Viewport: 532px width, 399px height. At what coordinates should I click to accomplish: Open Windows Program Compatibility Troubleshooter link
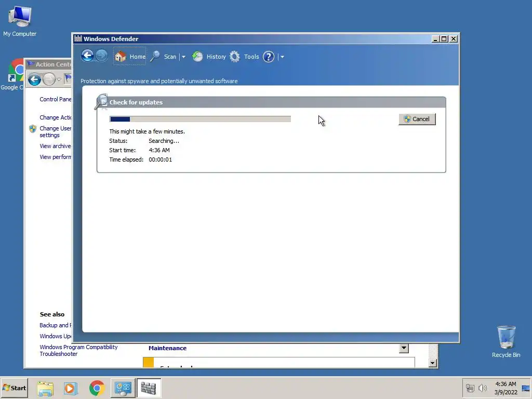(x=78, y=351)
